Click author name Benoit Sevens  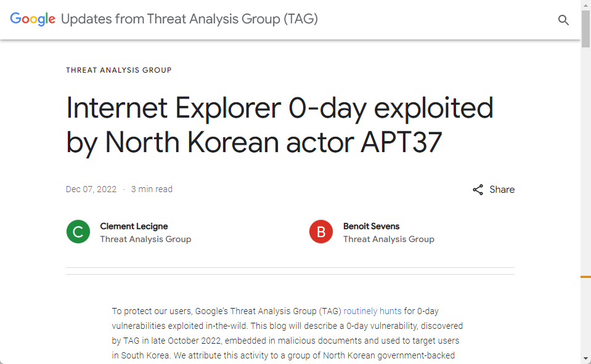pos(372,226)
